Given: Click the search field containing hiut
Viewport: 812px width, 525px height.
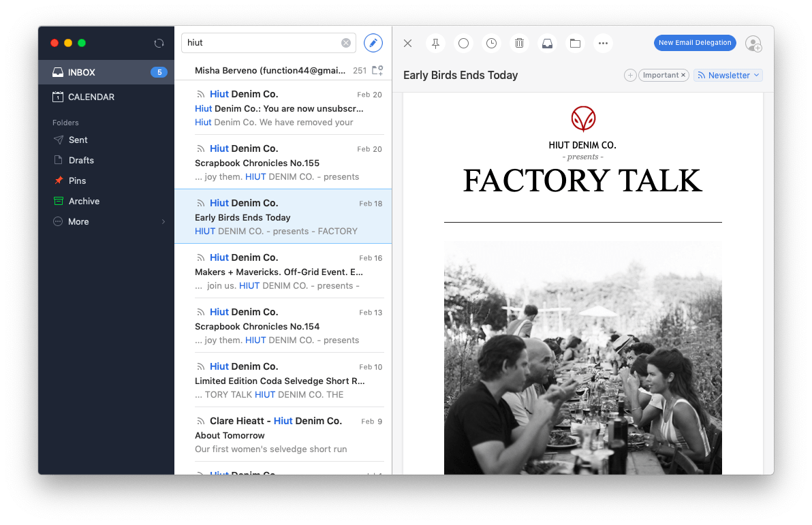Looking at the screenshot, I should pos(262,43).
